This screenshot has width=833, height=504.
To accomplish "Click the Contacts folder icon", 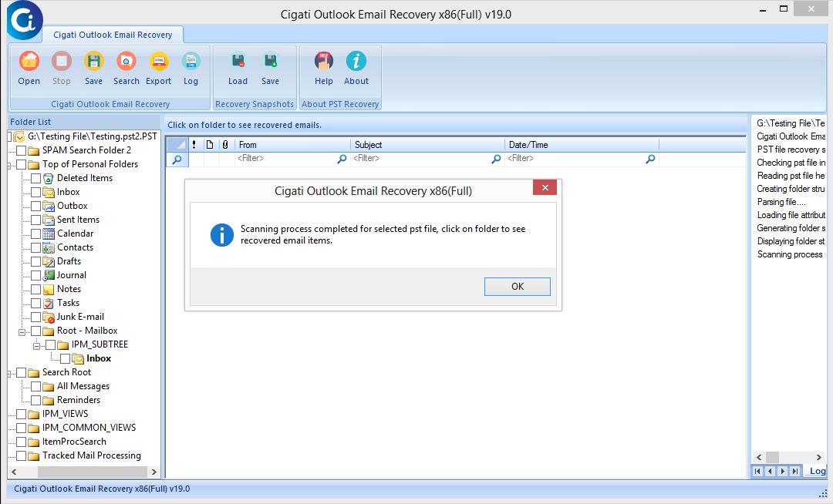I will pyautogui.click(x=49, y=247).
